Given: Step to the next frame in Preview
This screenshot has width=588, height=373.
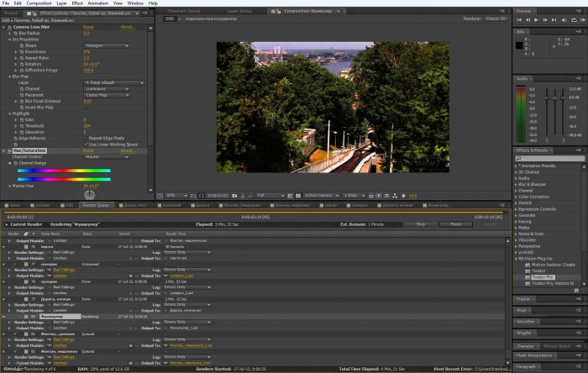Looking at the screenshot, I should point(545,20).
